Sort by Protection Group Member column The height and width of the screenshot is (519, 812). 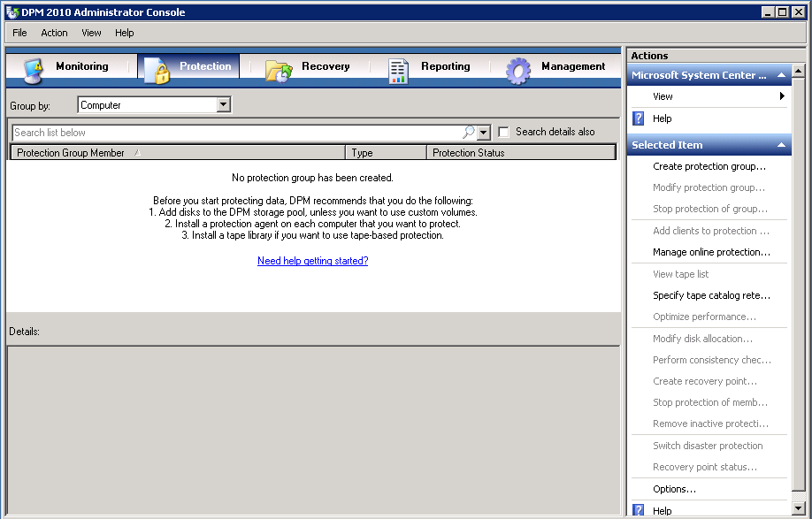[x=178, y=153]
